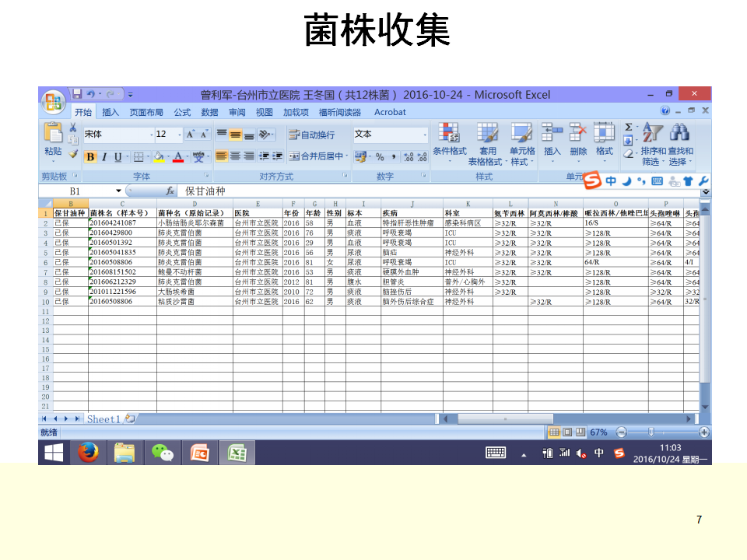Click the insert function fx icon

point(170,191)
